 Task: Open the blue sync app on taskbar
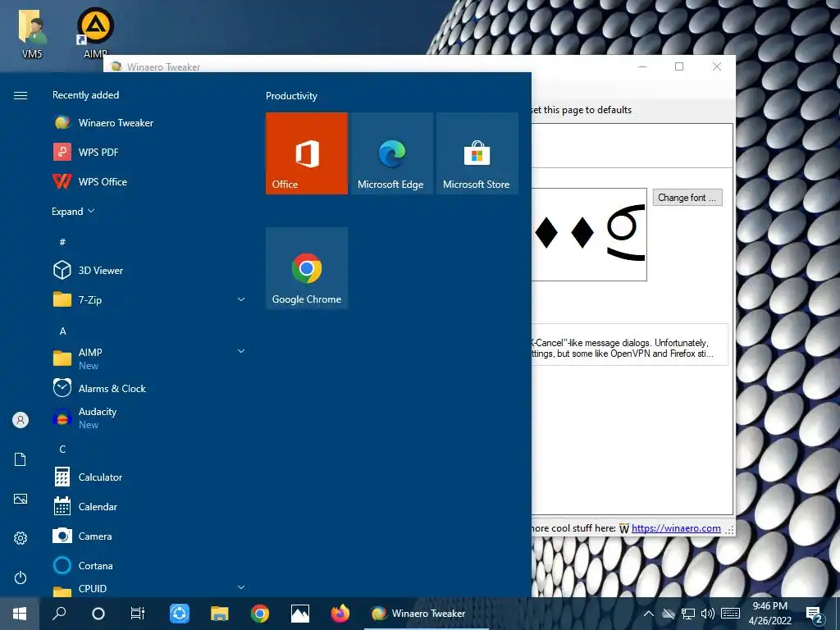180,614
